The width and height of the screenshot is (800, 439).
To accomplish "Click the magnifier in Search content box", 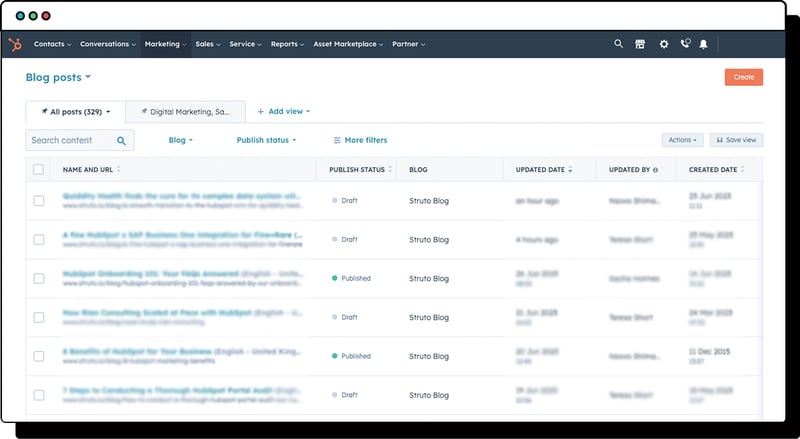I will pos(121,141).
